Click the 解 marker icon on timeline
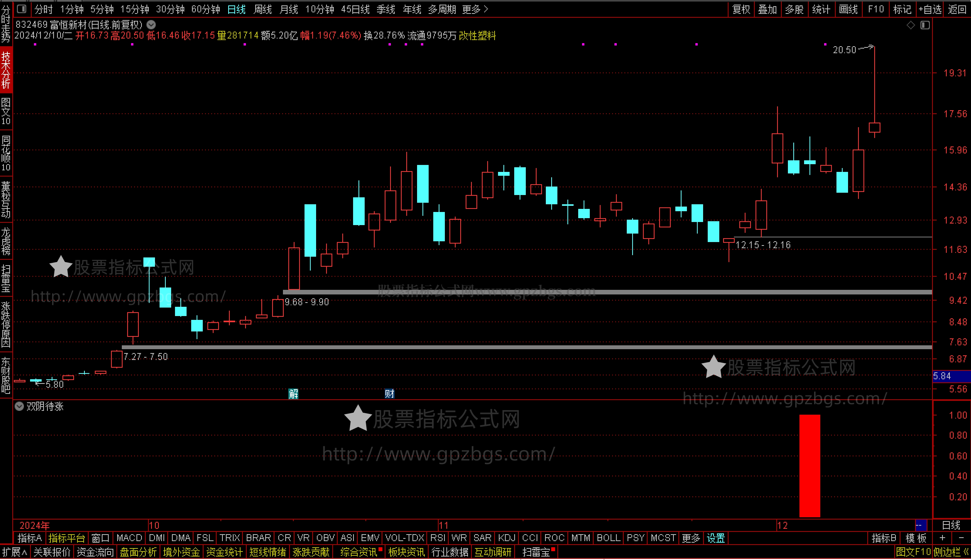 click(x=293, y=394)
